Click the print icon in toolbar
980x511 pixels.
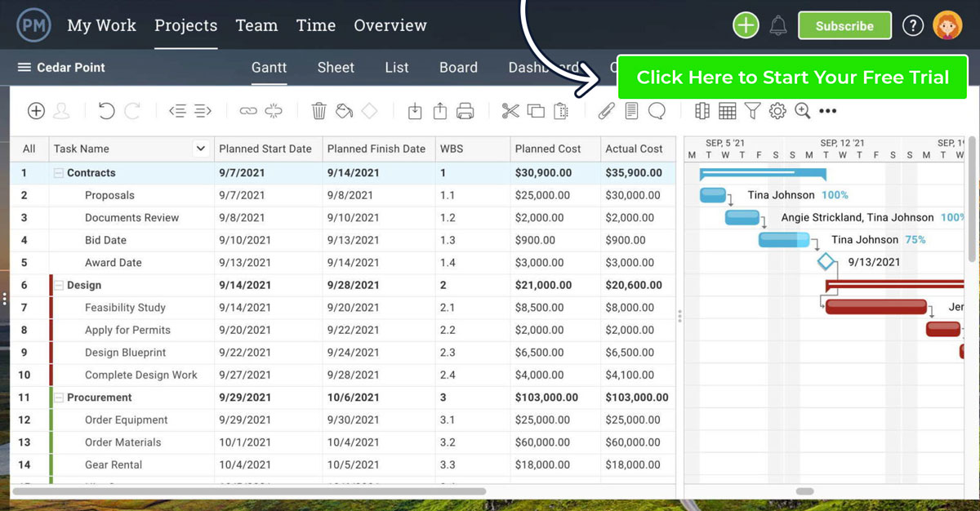(465, 111)
